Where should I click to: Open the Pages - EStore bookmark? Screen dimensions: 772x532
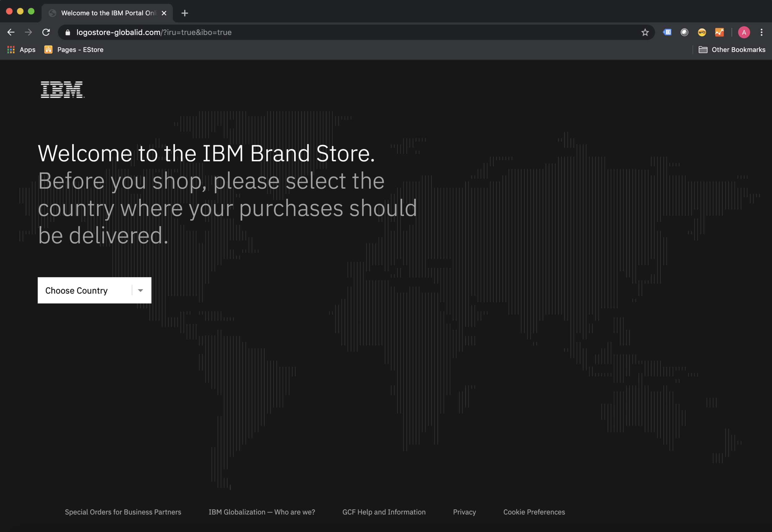[74, 49]
